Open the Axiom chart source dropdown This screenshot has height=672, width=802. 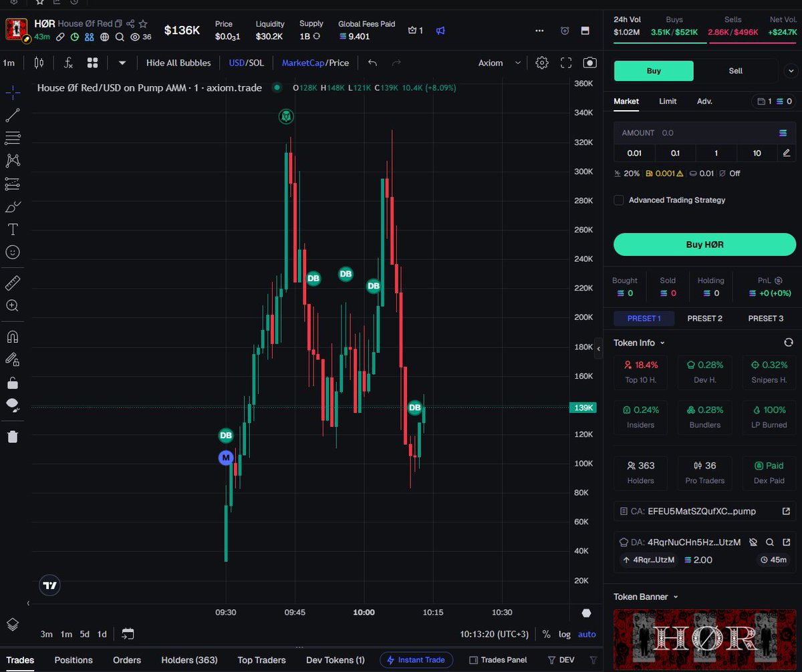click(x=499, y=63)
